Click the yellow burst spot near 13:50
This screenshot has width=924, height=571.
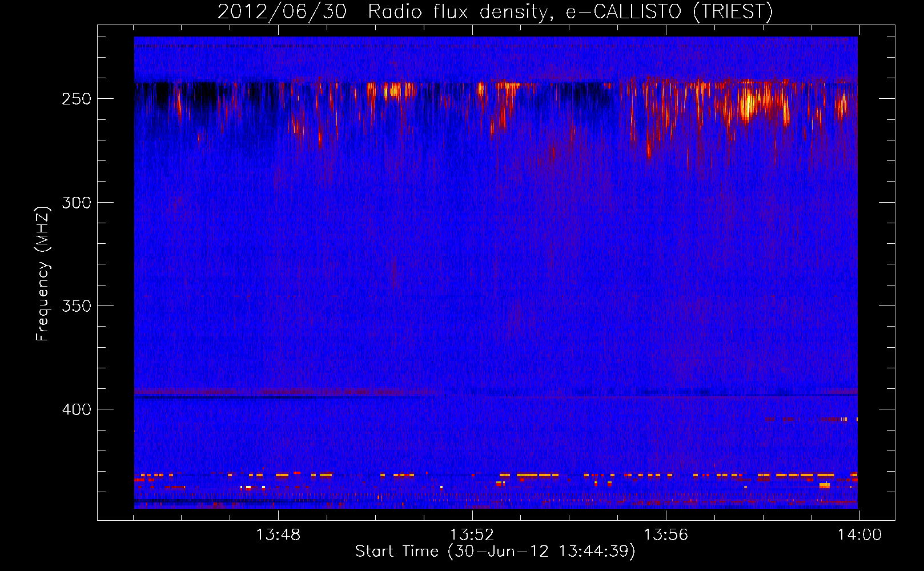pyautogui.click(x=393, y=90)
